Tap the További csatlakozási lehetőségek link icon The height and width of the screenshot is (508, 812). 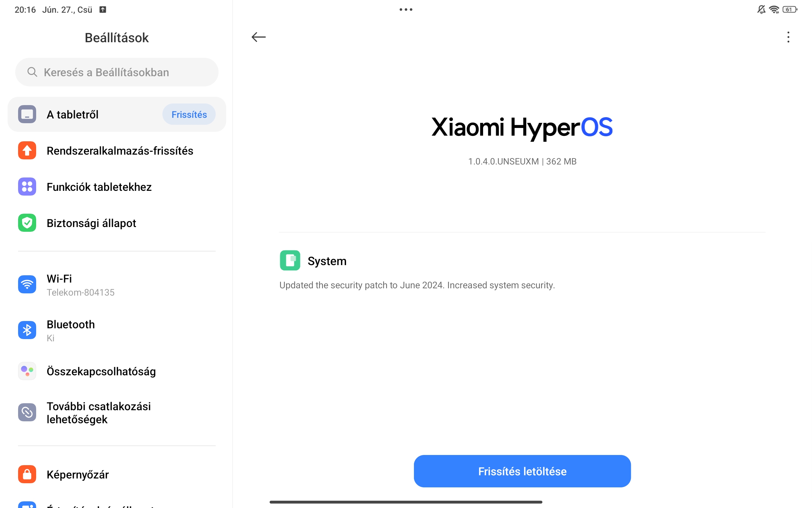[27, 412]
